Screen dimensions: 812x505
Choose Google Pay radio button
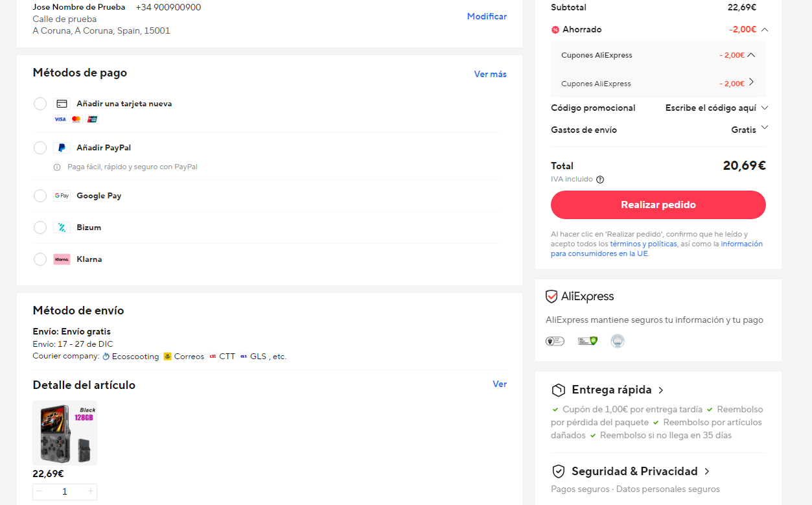pos(40,196)
